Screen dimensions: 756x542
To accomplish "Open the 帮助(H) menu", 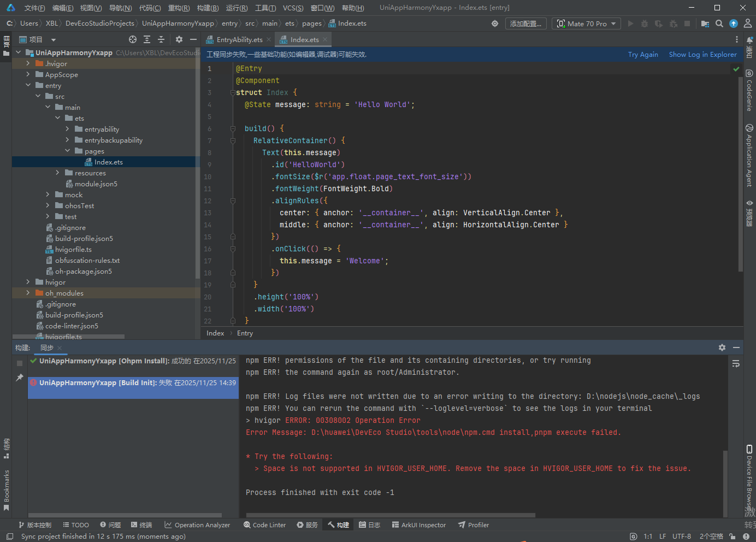I will [x=352, y=8].
